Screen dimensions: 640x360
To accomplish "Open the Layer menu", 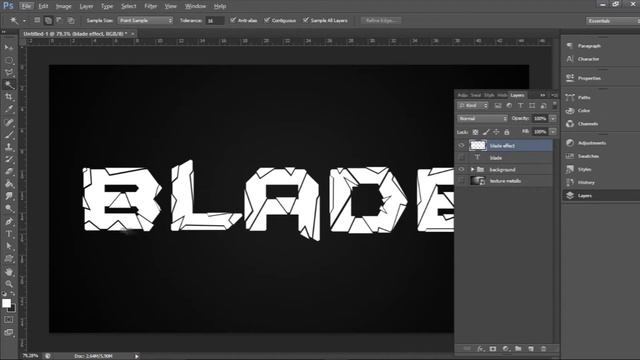I will pos(86,6).
